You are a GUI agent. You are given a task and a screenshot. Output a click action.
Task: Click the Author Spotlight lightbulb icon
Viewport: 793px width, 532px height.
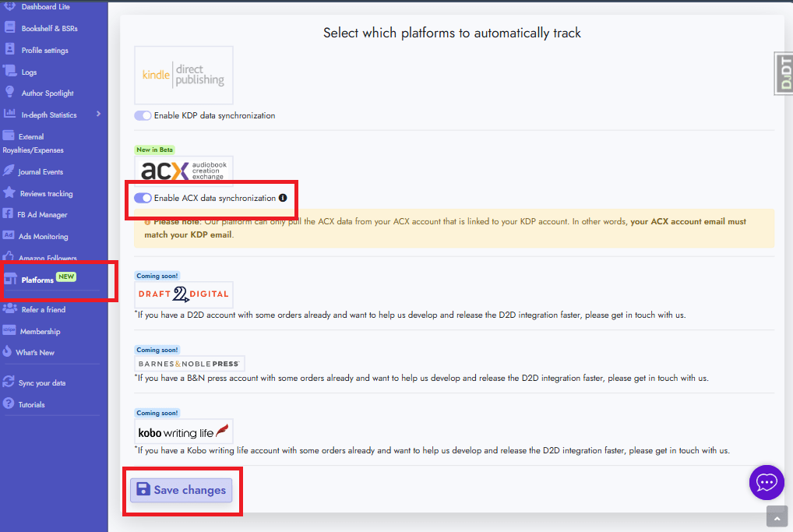[x=9, y=92]
